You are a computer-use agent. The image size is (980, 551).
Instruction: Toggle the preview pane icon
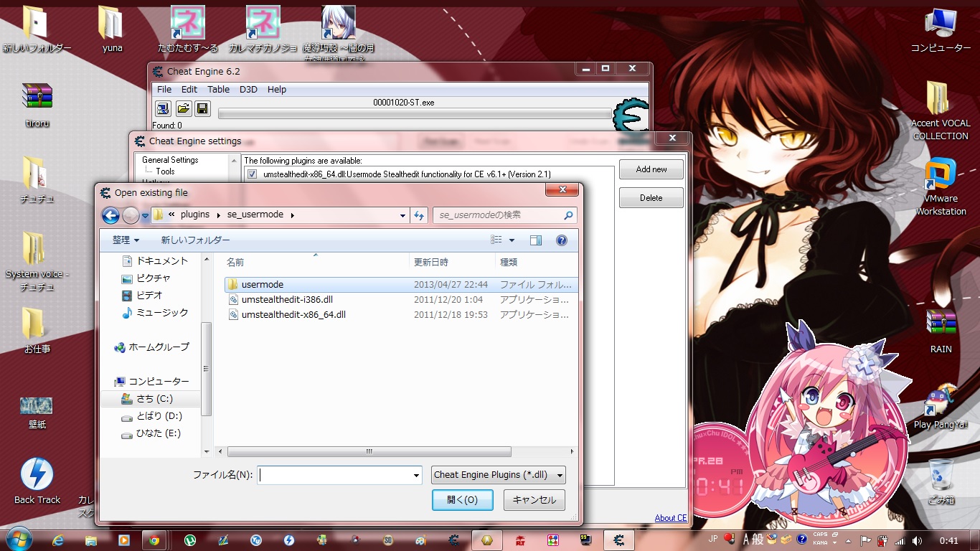tap(535, 240)
